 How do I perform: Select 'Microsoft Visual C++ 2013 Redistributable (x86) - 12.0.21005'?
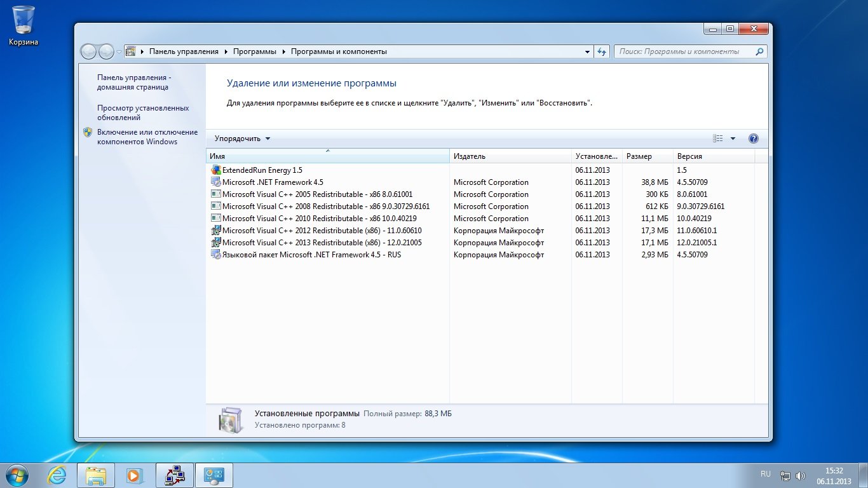tap(322, 243)
